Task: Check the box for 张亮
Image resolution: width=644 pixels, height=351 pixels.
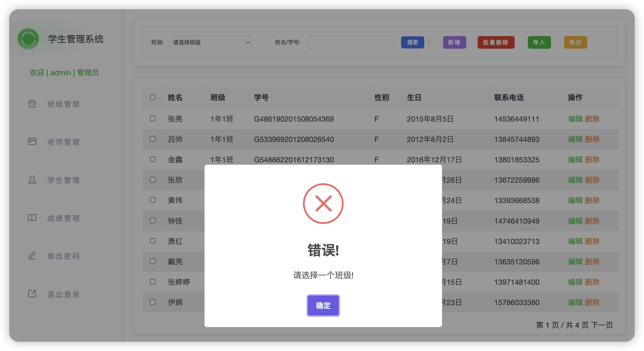Action: (x=153, y=119)
